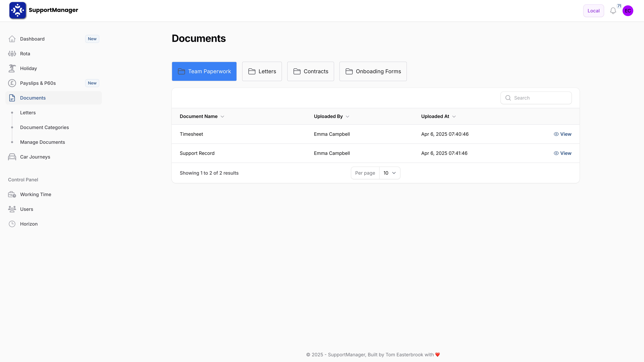This screenshot has height=362, width=644.
Task: Click the Holiday palm tree icon
Action: (x=12, y=68)
